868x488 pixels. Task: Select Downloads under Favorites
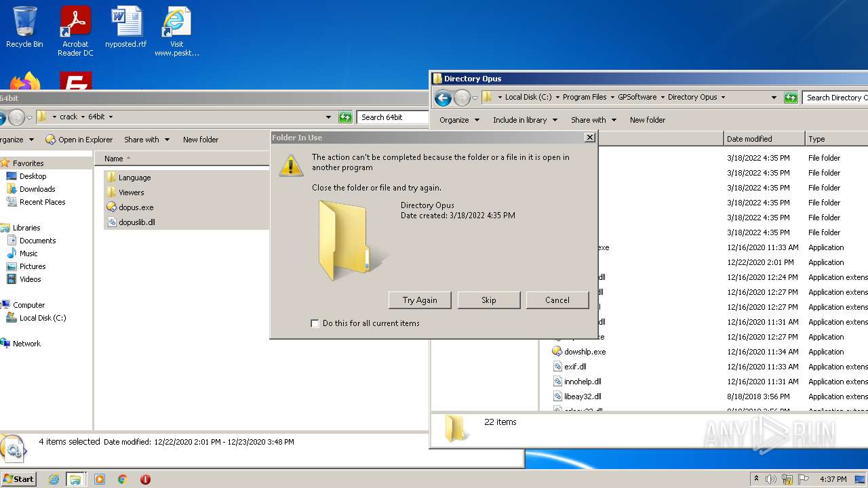pyautogui.click(x=37, y=189)
